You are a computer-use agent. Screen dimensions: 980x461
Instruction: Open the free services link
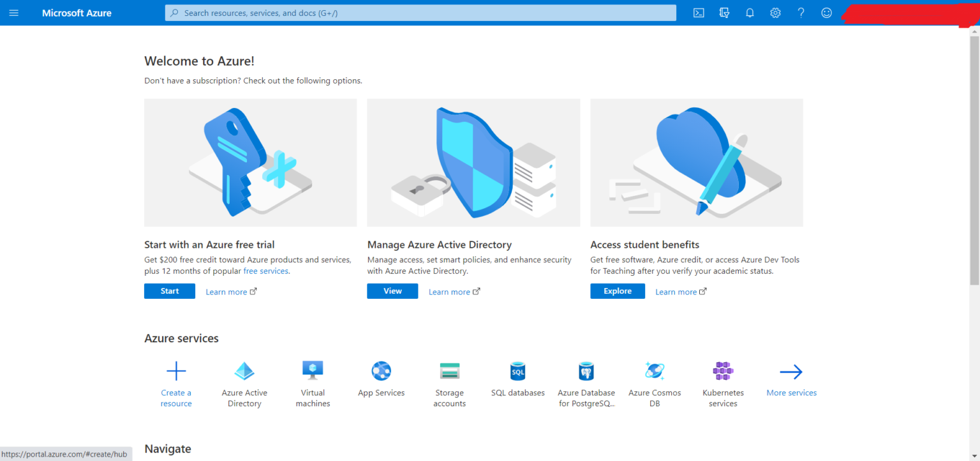266,271
